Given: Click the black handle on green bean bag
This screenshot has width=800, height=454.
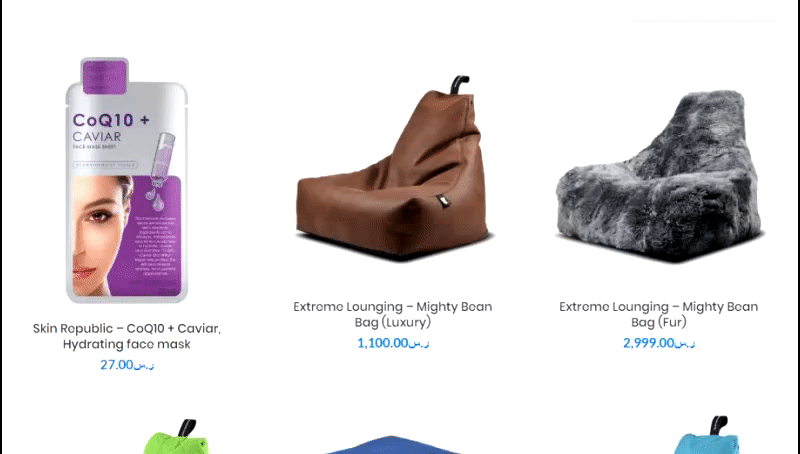Looking at the screenshot, I should (187, 427).
